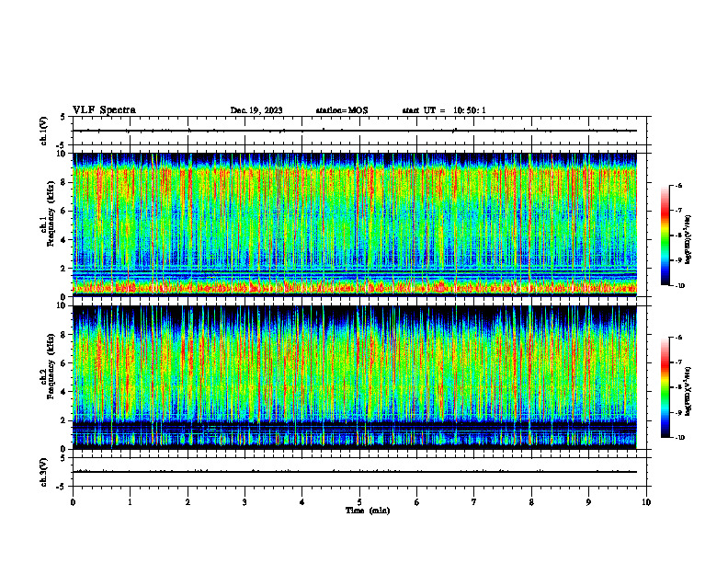Select the date text "Dec. 19, 2023"
Image resolution: width=728 pixels, height=563 pixels.
tap(256, 110)
